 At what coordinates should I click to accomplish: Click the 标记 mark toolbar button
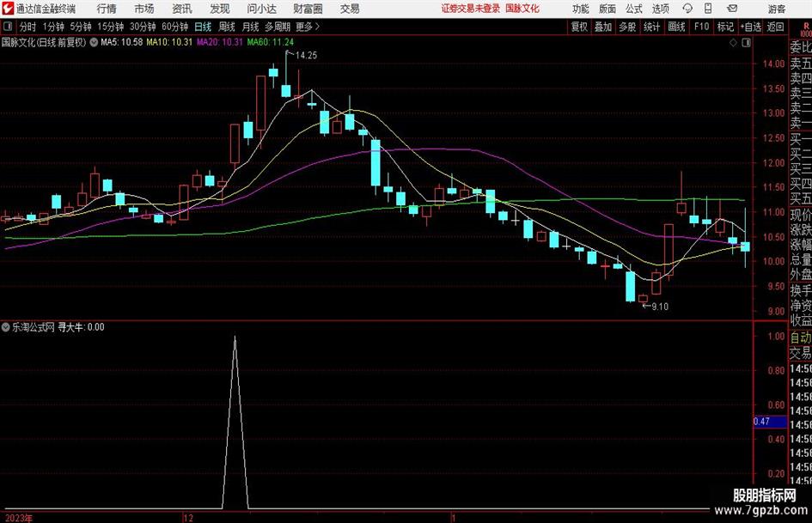(x=725, y=27)
